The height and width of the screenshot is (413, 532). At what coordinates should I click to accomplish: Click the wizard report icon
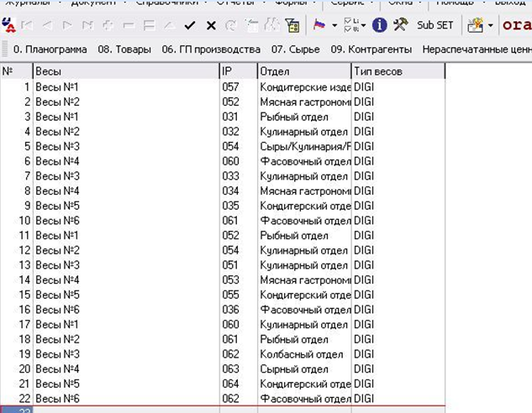pyautogui.click(x=476, y=25)
